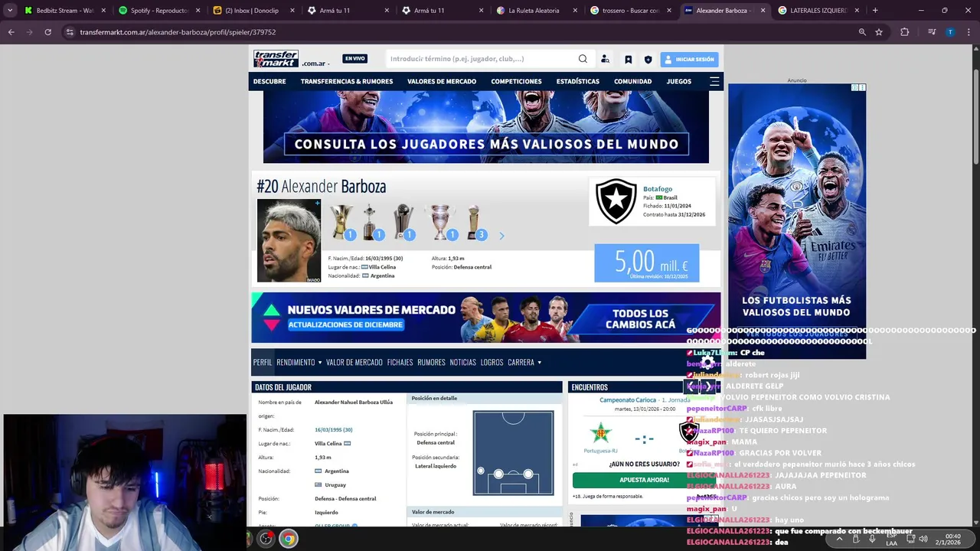
Task: Open the Juegos menu
Action: pos(679,81)
